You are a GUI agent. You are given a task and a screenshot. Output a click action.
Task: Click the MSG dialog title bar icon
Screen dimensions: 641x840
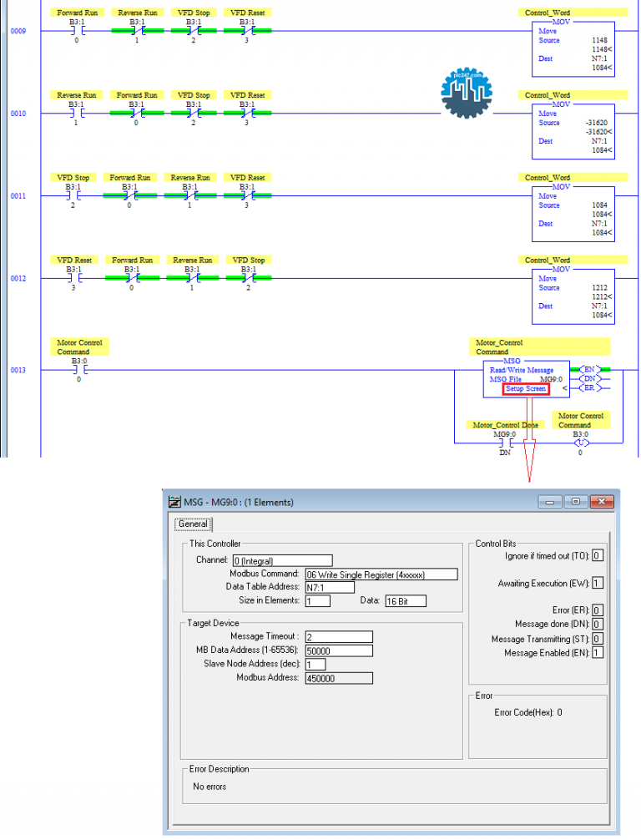tap(174, 502)
